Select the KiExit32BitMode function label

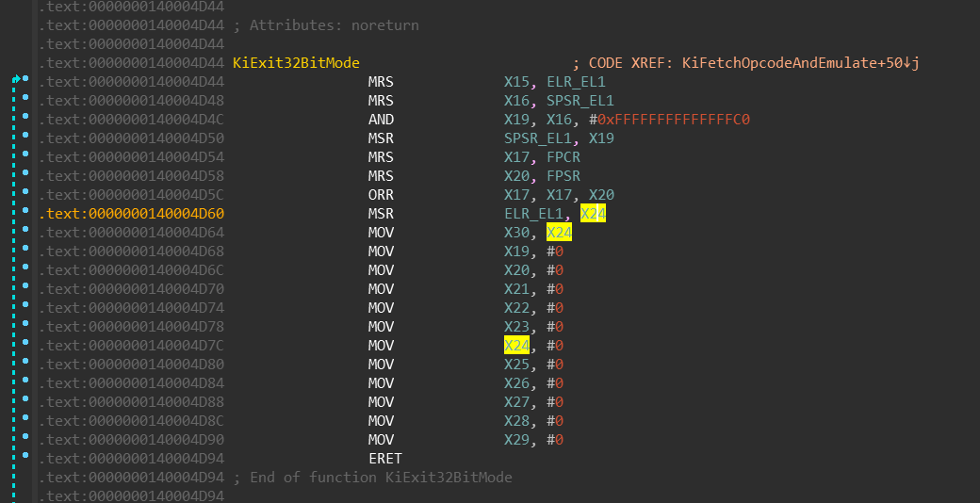click(296, 63)
